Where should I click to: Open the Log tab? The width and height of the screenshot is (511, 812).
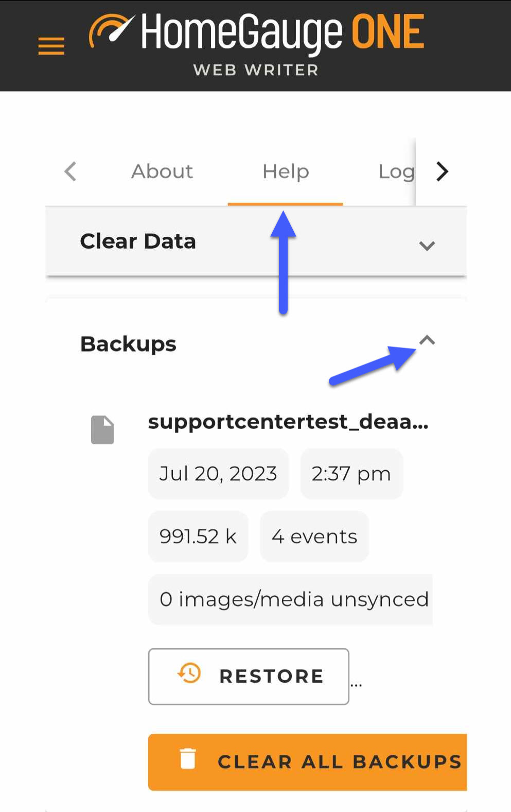click(396, 171)
